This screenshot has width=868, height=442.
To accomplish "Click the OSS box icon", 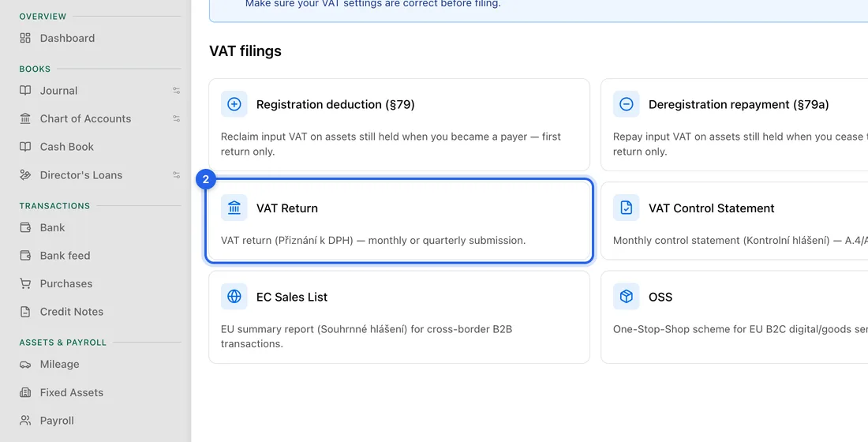I will pyautogui.click(x=626, y=296).
